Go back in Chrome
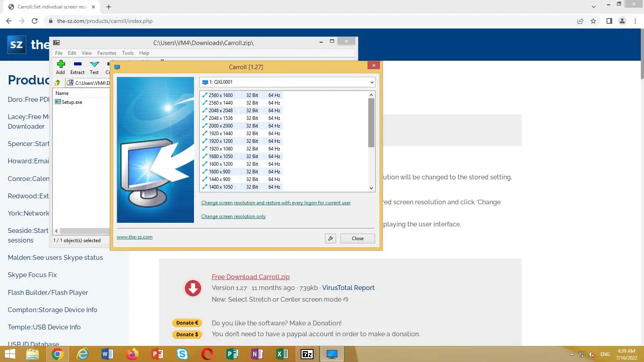 point(9,21)
